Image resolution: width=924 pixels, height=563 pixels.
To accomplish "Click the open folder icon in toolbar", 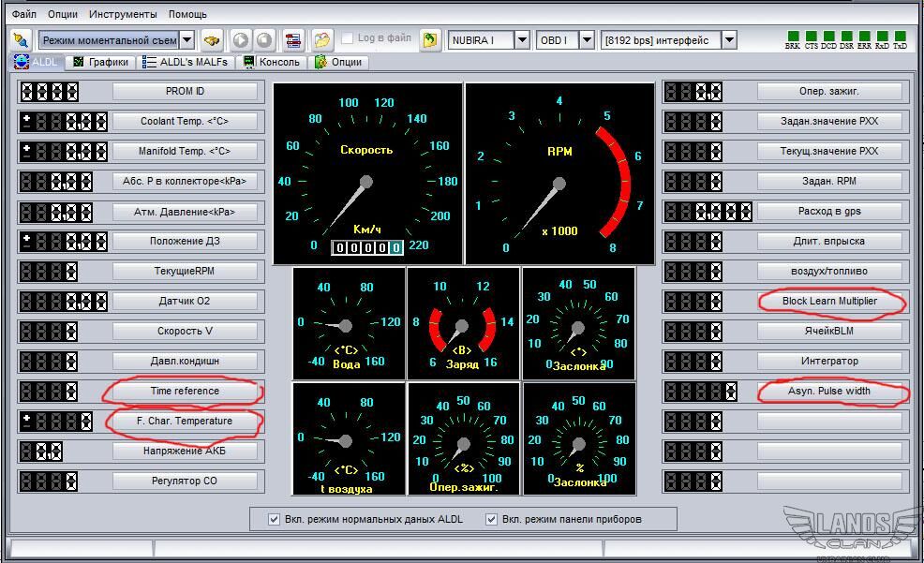I will tap(321, 40).
